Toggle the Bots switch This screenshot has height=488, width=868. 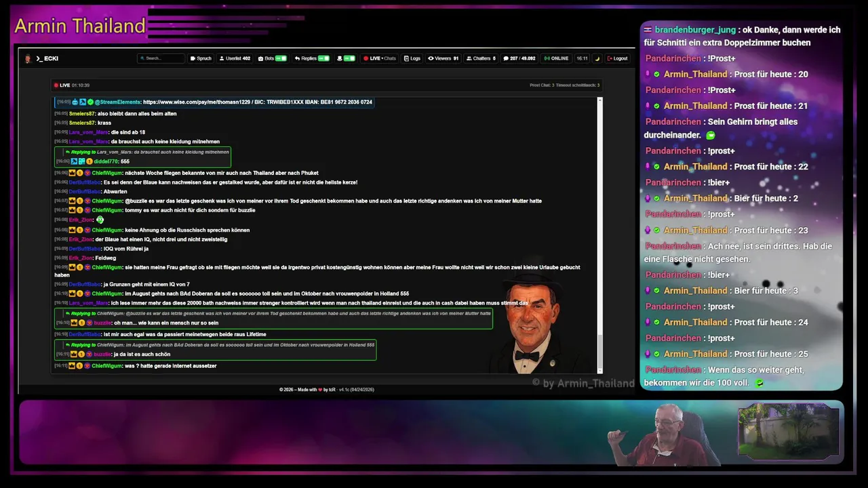pyautogui.click(x=280, y=58)
